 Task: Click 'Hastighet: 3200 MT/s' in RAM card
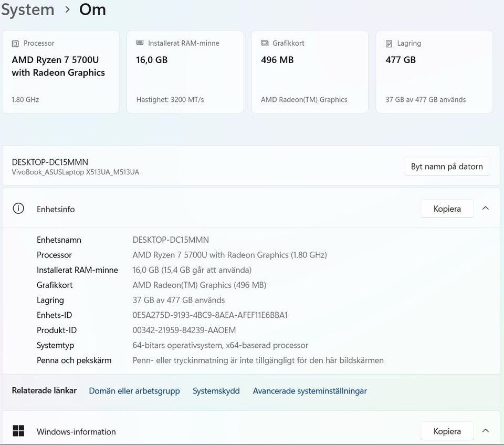click(170, 100)
